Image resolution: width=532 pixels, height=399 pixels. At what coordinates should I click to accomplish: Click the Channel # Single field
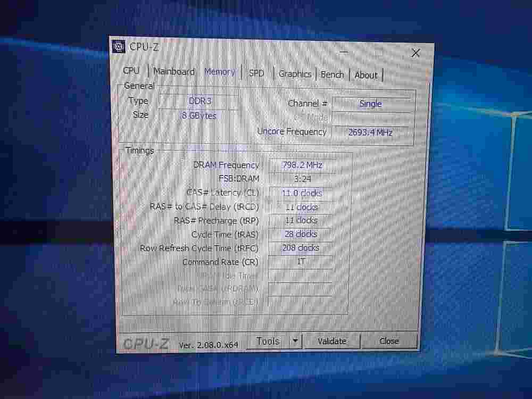click(370, 104)
